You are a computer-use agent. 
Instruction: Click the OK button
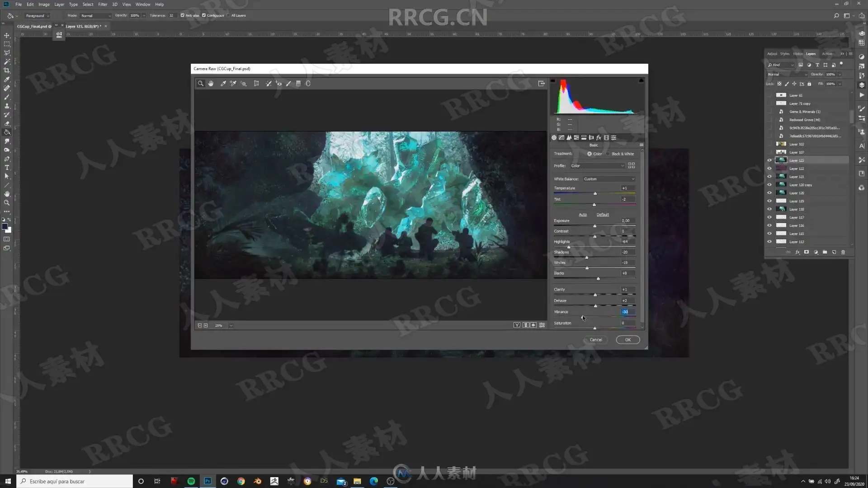point(627,340)
